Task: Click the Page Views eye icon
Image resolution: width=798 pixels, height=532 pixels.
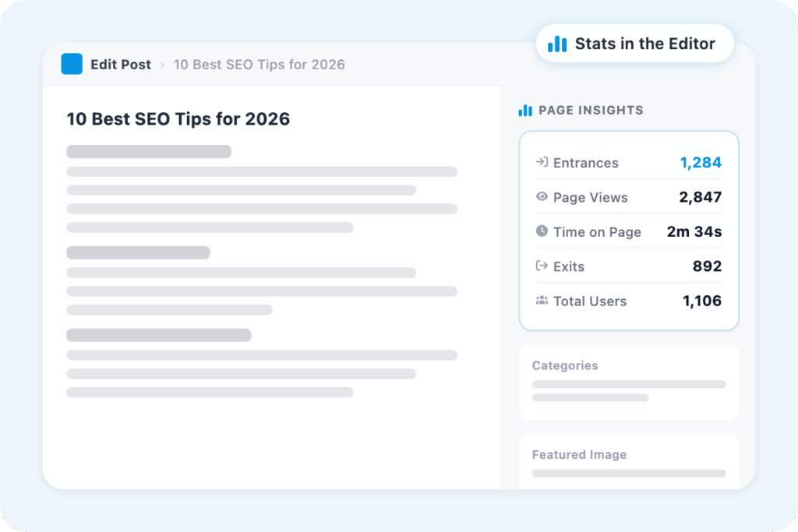Action: [x=542, y=197]
